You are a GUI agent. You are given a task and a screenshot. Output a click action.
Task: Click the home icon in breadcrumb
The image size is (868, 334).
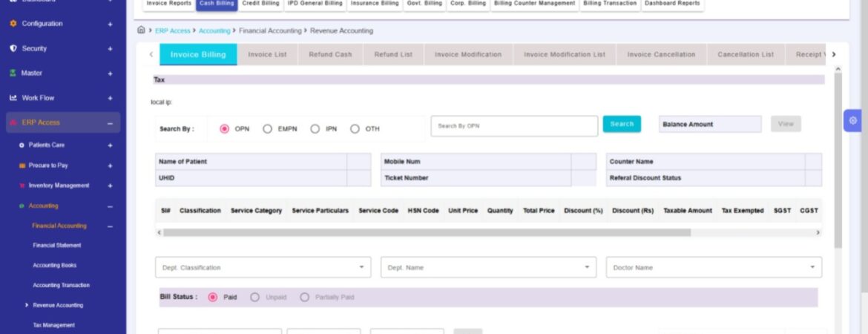[141, 30]
